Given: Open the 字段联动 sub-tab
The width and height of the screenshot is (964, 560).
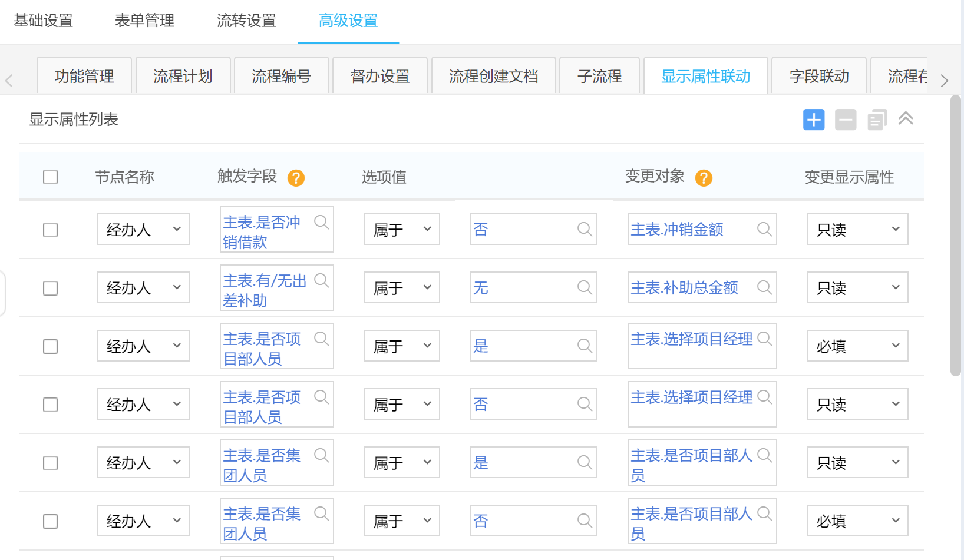Looking at the screenshot, I should (x=818, y=77).
